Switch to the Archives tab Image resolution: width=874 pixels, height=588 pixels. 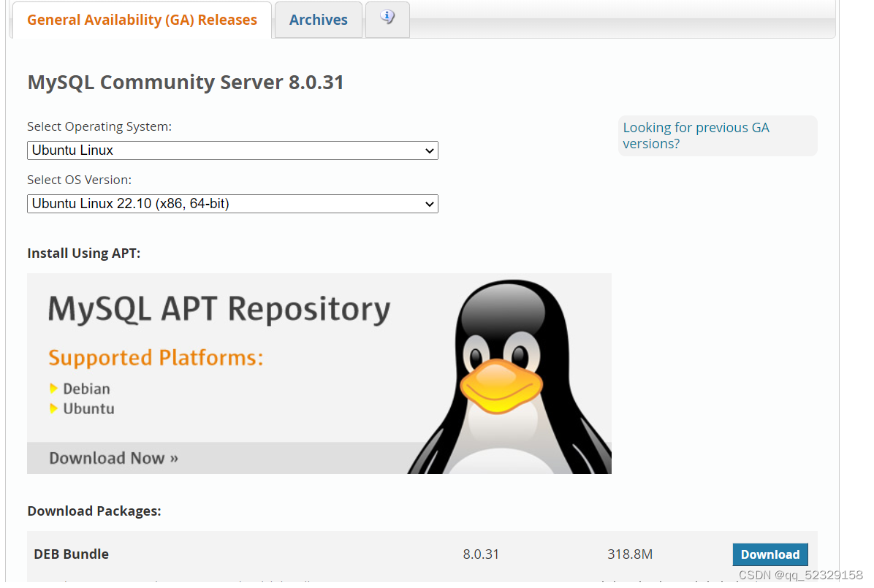click(318, 19)
